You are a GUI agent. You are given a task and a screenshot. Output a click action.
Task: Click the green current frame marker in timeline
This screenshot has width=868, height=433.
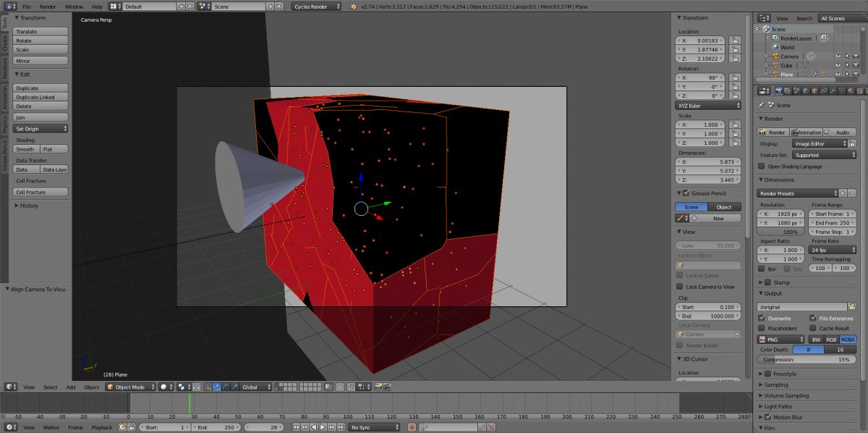click(190, 403)
